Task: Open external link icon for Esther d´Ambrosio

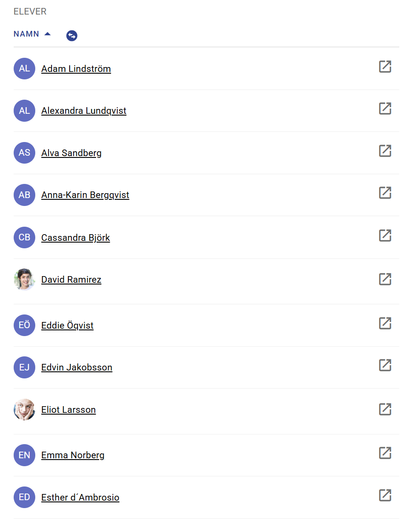Action: 385,496
